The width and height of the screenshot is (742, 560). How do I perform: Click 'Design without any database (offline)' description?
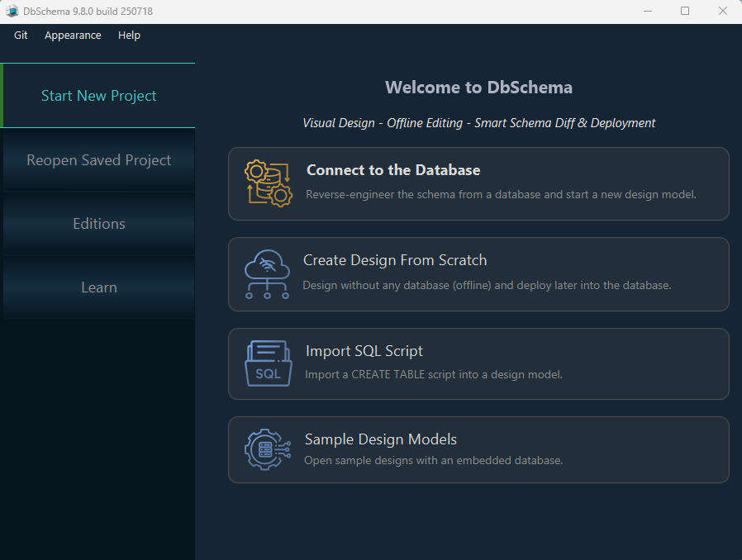pos(487,285)
